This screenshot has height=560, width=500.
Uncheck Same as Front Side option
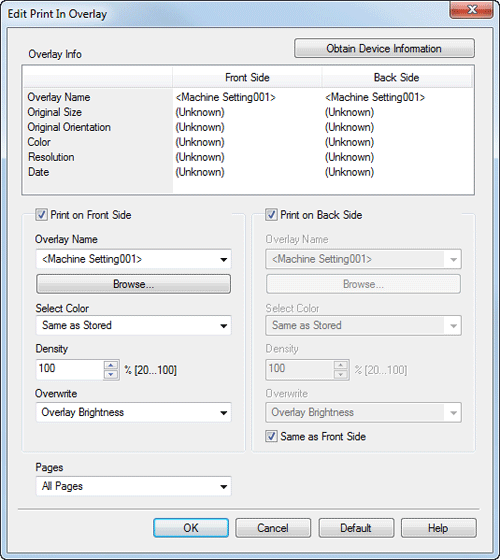271,436
